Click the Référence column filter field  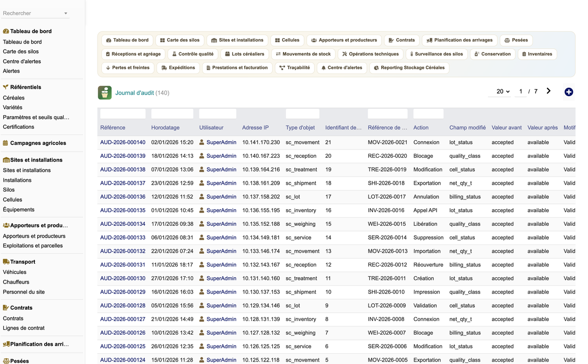pyautogui.click(x=123, y=114)
